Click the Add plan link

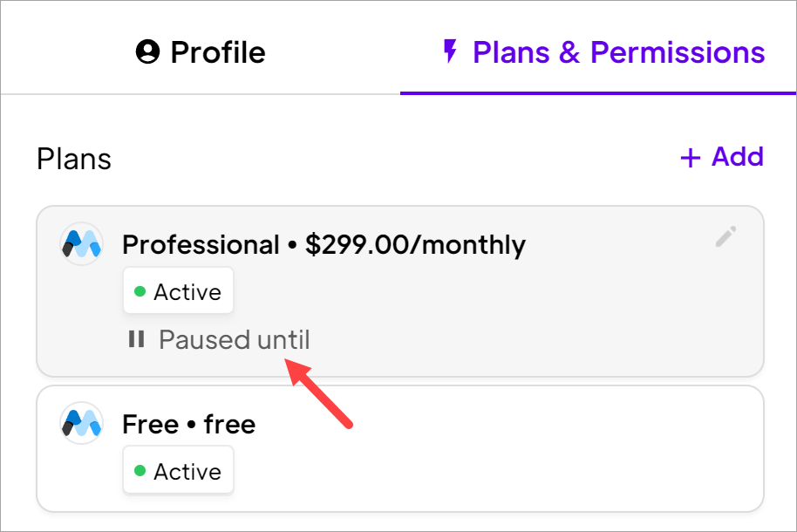tap(722, 157)
